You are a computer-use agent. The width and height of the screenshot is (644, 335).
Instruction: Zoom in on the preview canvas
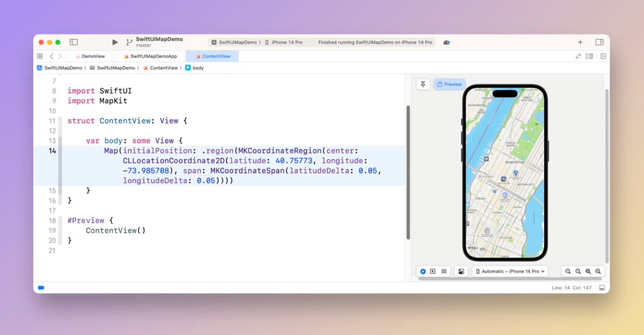click(x=598, y=272)
